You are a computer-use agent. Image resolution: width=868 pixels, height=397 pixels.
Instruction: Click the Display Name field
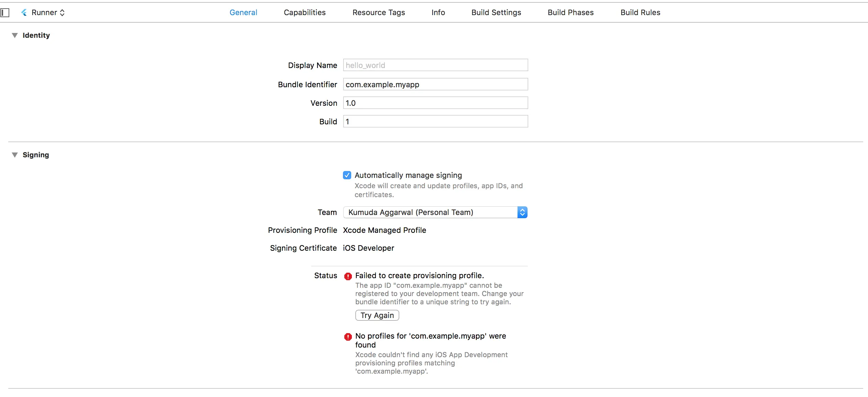[435, 65]
